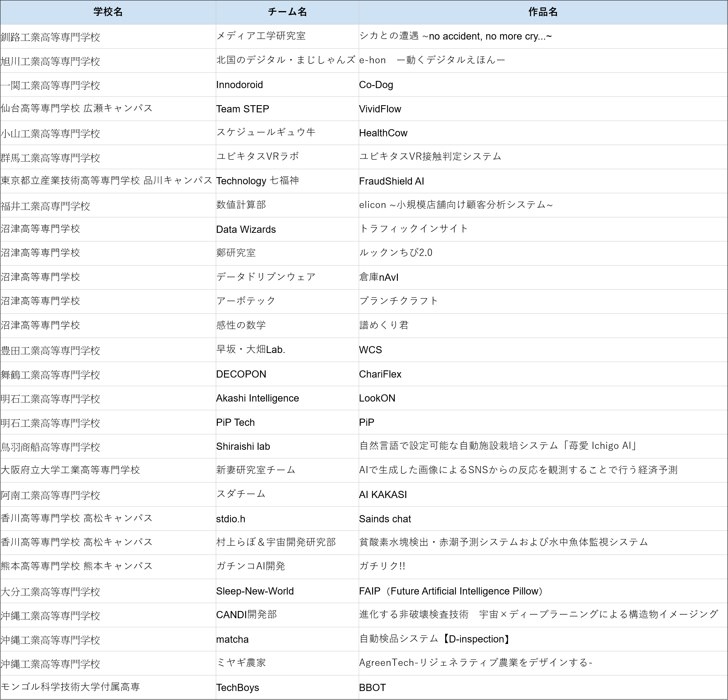Select the Akashi Intelligence team cell
Image resolution: width=728 pixels, height=700 pixels.
click(257, 398)
